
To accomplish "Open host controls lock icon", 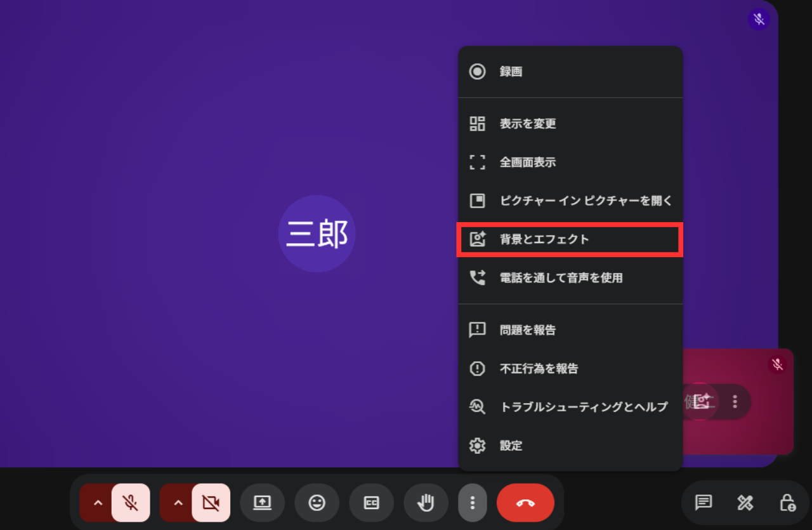I will (787, 503).
